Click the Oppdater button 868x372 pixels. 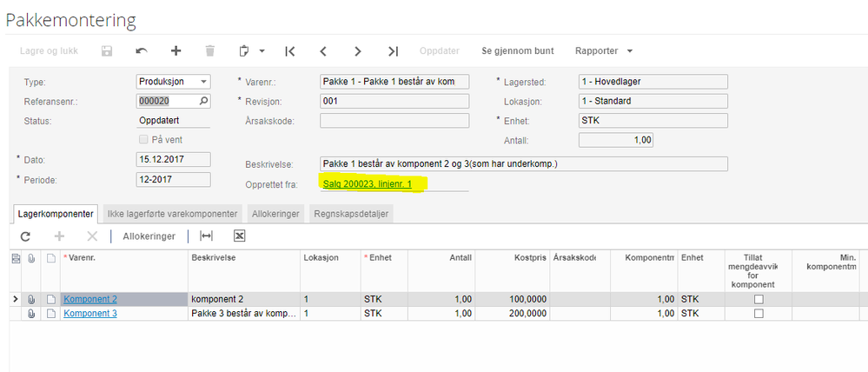(440, 51)
